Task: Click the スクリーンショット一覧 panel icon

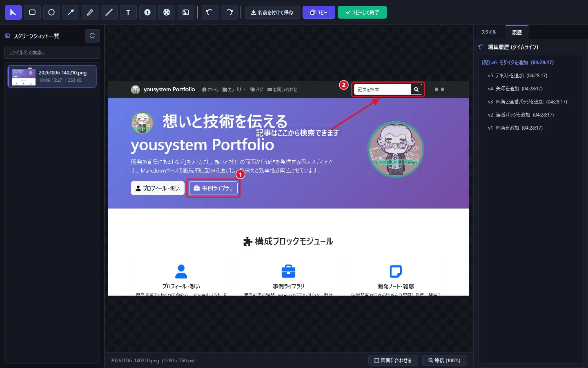Action: tap(7, 36)
